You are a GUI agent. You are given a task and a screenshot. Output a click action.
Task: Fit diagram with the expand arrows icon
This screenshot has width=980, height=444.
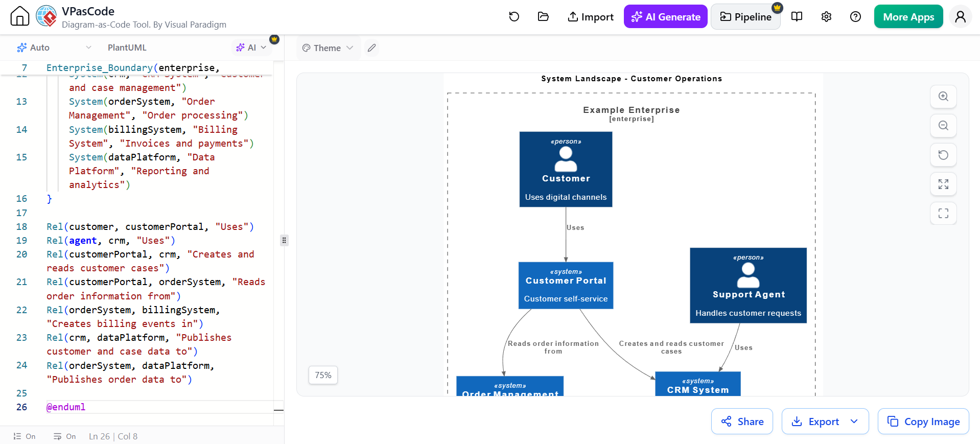943,184
